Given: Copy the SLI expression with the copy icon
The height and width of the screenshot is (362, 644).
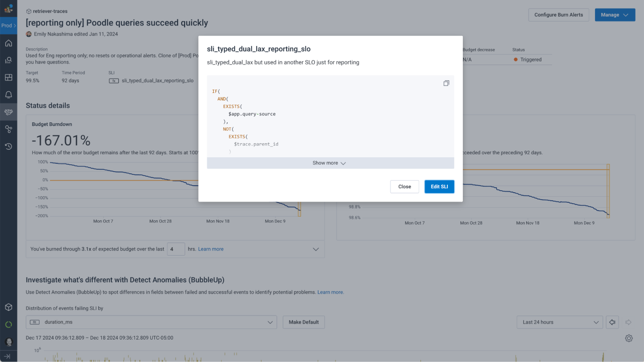Looking at the screenshot, I should (x=446, y=83).
